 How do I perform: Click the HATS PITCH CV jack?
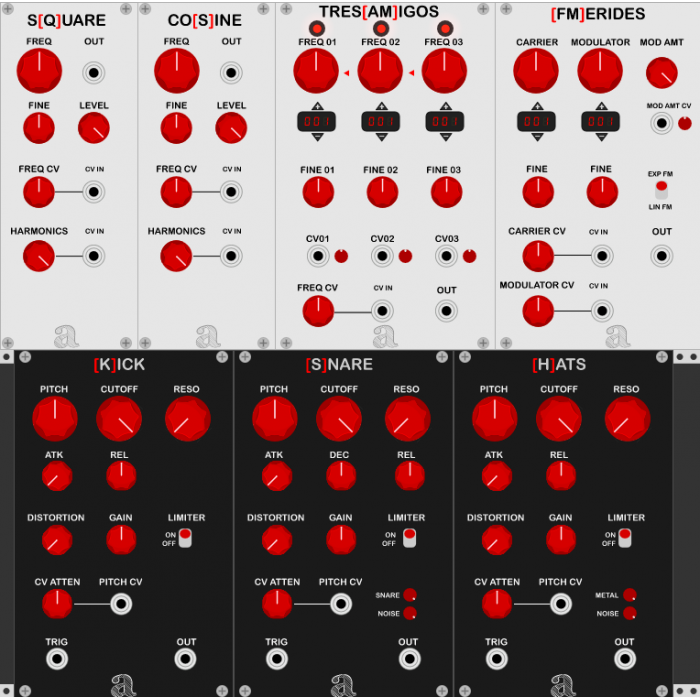pos(561,604)
